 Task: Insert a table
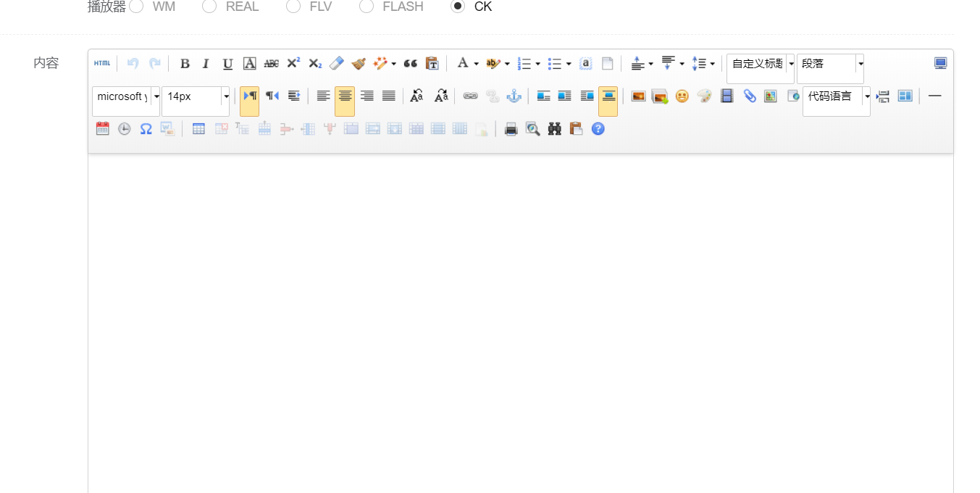click(x=198, y=129)
